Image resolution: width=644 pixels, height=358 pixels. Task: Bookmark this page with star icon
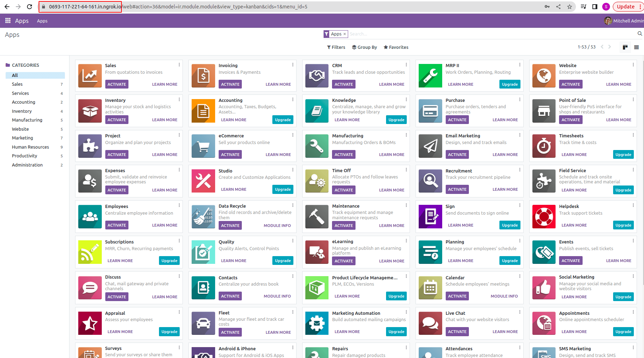(x=570, y=7)
